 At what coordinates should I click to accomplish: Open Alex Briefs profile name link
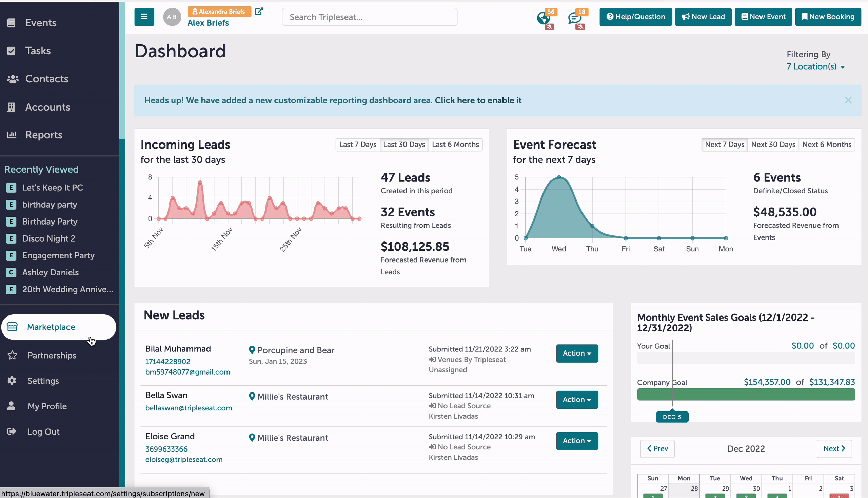coord(208,23)
